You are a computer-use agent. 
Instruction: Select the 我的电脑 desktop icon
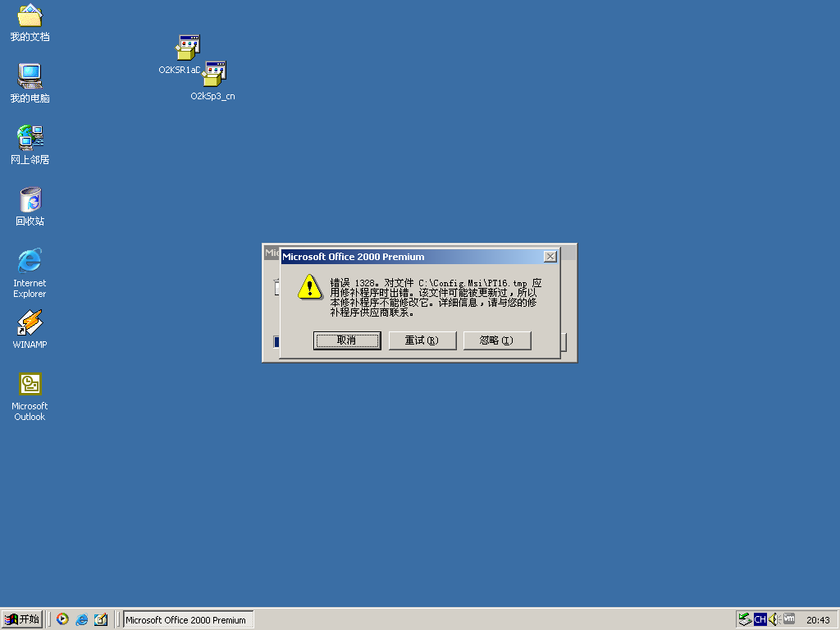30,77
